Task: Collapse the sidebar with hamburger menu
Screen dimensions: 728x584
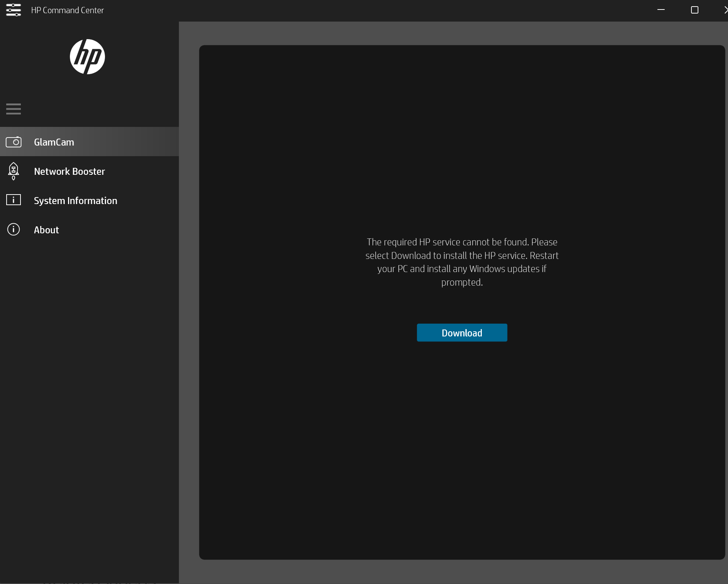Action: point(14,109)
